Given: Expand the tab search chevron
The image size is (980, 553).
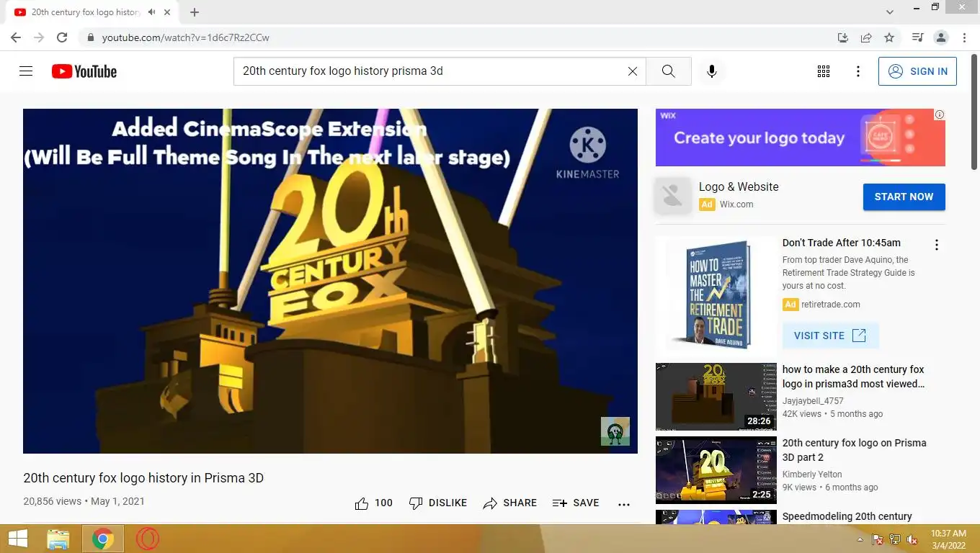Looking at the screenshot, I should coord(890,12).
